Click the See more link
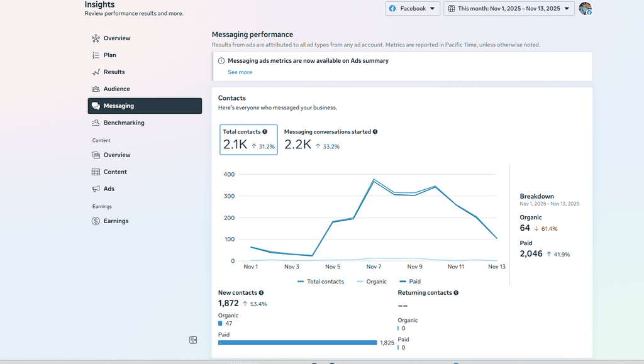The image size is (644, 364). (240, 72)
